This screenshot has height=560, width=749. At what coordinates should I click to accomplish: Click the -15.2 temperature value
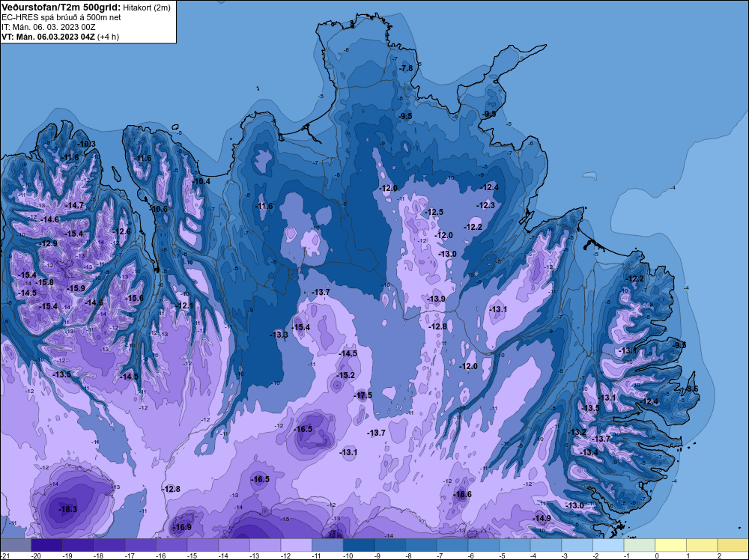[345, 375]
